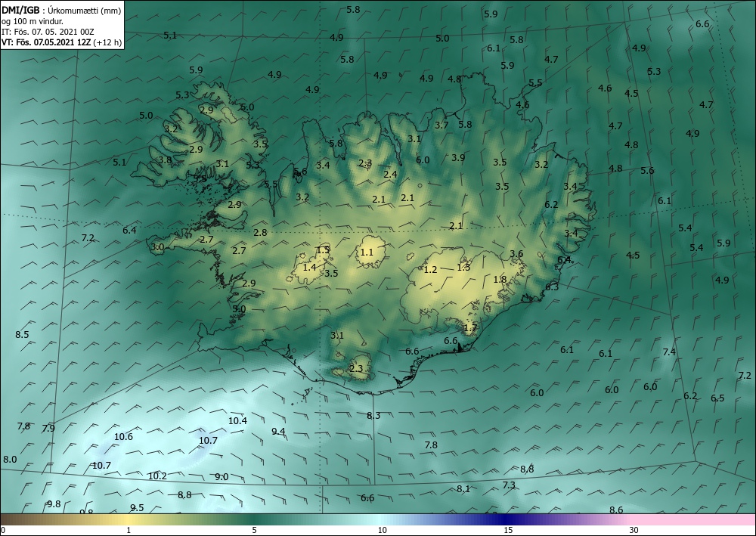The width and height of the screenshot is (756, 536).
Task: Click the colour bar label "0"
Action: pos(3,531)
